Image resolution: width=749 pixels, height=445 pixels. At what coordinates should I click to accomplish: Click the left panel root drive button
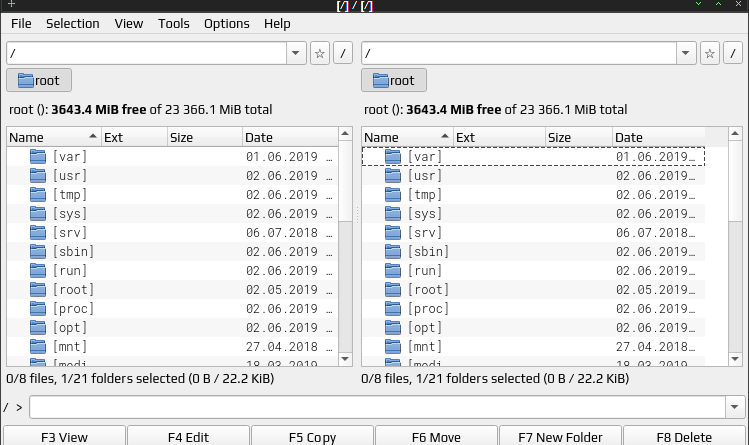point(39,81)
